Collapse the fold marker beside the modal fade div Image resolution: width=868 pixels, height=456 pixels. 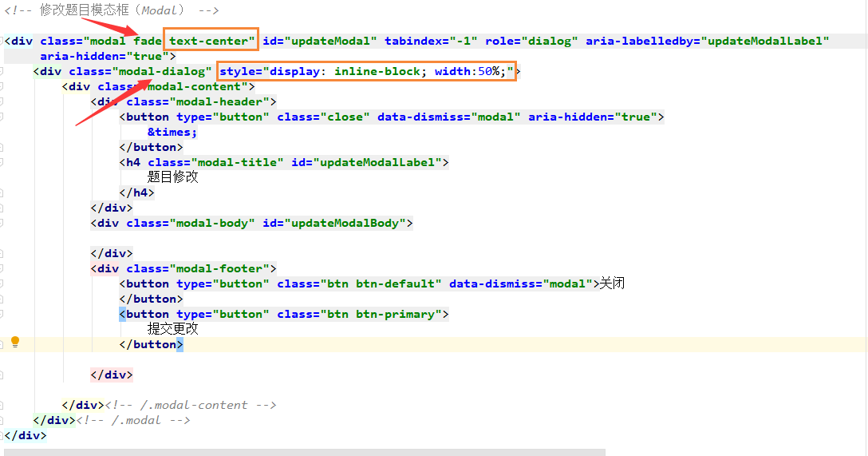pos(2,41)
